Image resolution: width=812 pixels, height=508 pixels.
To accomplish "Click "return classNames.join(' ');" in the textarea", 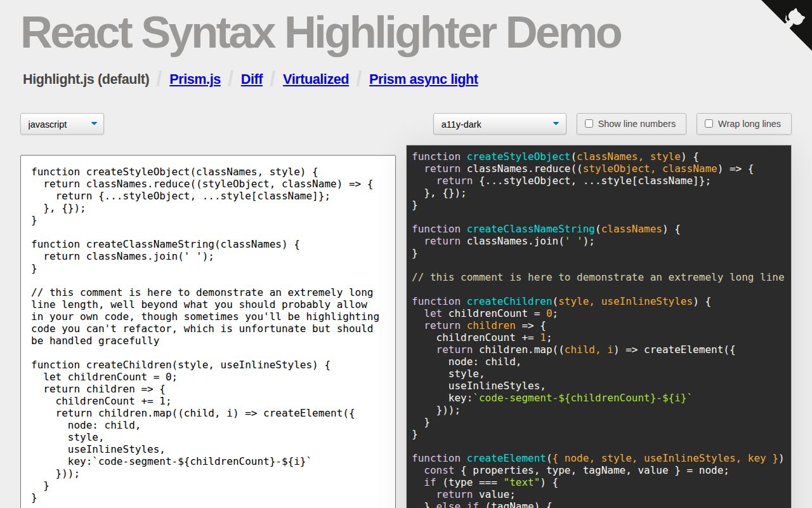I will 129,256.
